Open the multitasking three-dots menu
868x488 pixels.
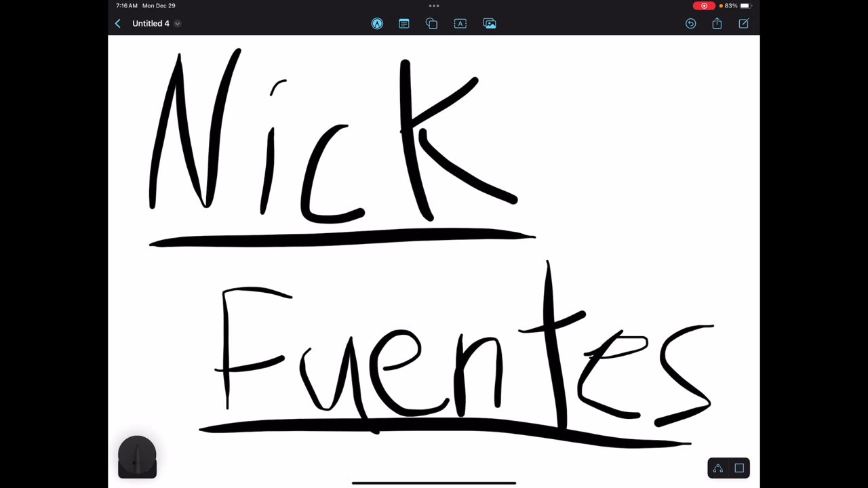pos(434,5)
